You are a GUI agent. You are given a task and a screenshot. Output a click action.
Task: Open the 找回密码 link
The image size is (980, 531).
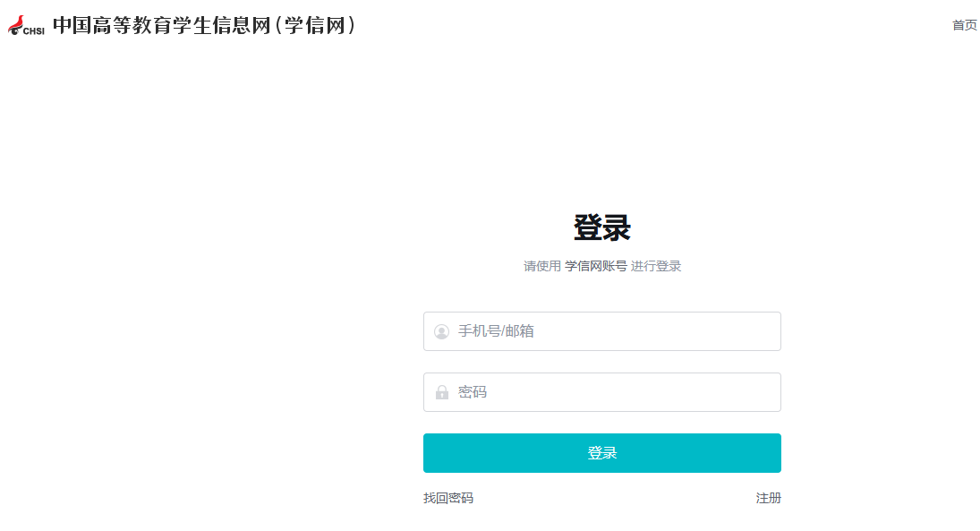[447, 498]
